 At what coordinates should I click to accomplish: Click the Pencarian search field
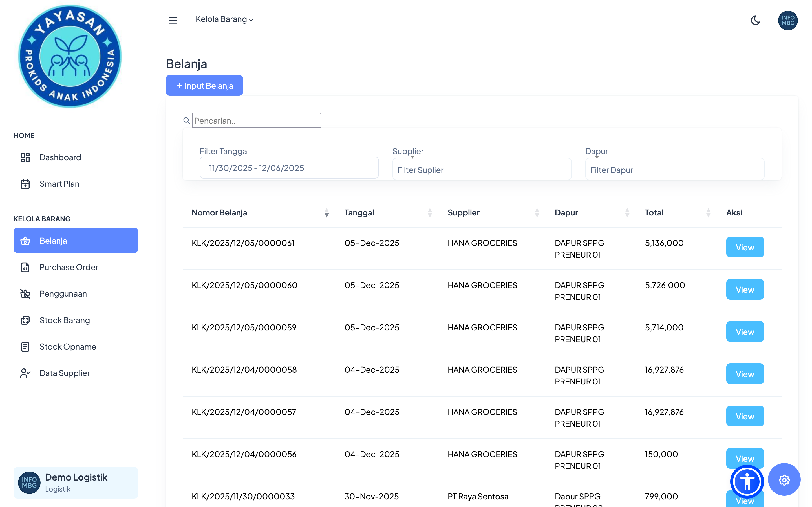(256, 120)
